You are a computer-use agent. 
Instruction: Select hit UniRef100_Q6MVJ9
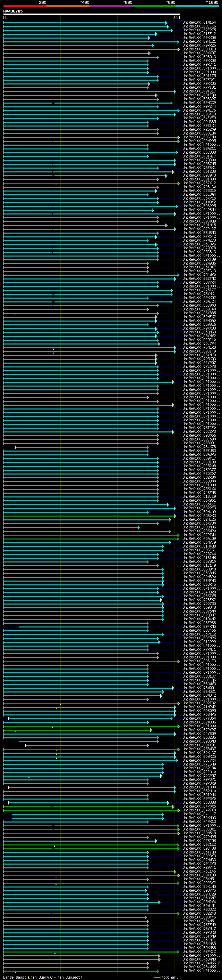(x=199, y=543)
